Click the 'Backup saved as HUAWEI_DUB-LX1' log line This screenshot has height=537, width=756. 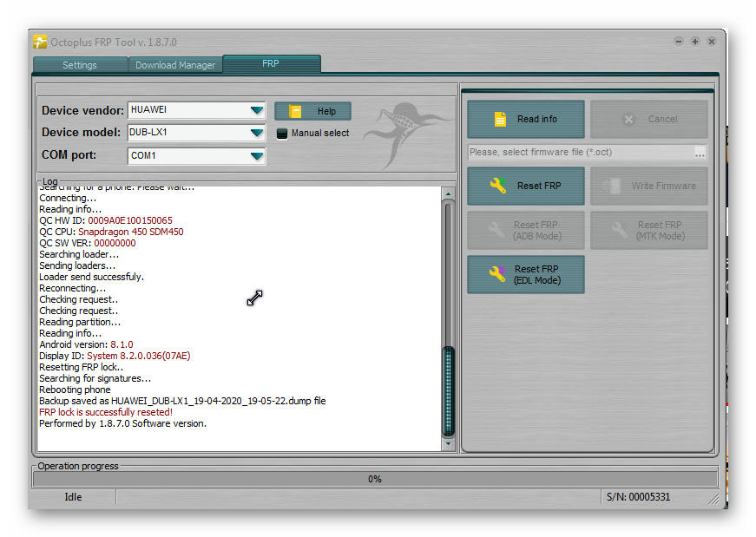(182, 401)
